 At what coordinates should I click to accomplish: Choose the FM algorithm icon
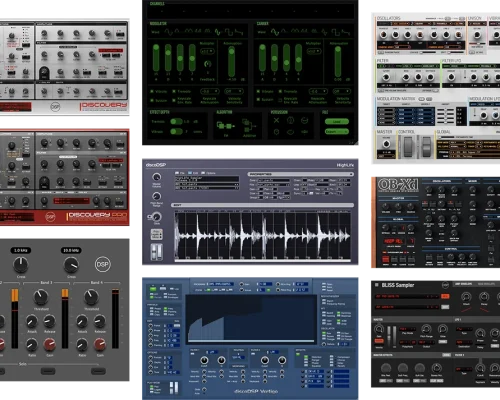pos(225,126)
